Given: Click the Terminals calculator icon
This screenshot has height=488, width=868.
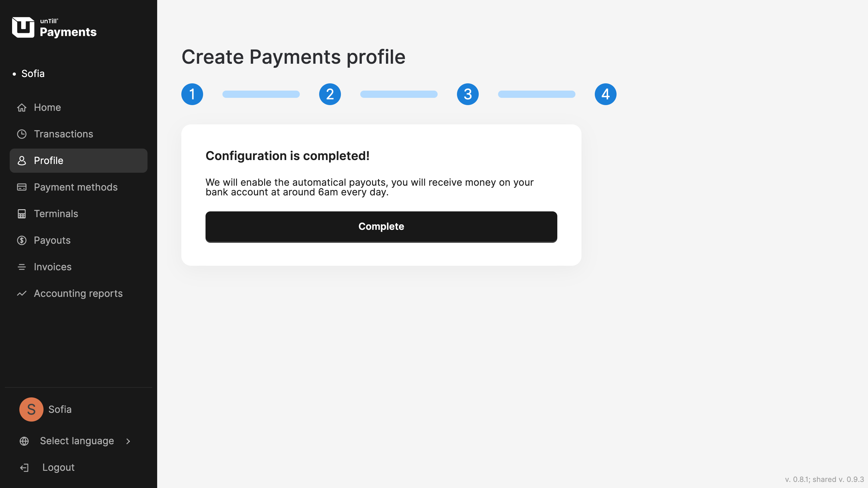Looking at the screenshot, I should point(22,214).
